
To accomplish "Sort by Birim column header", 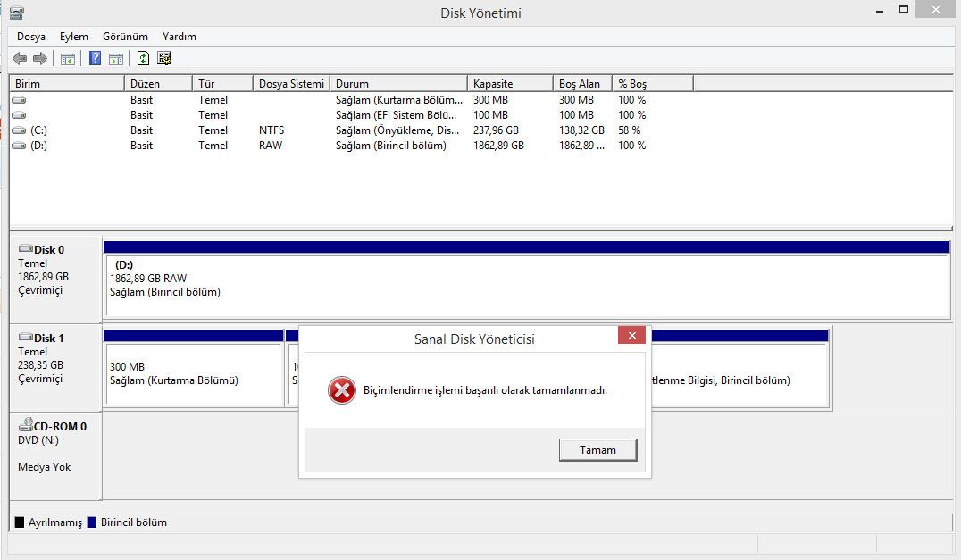I will coord(67,83).
